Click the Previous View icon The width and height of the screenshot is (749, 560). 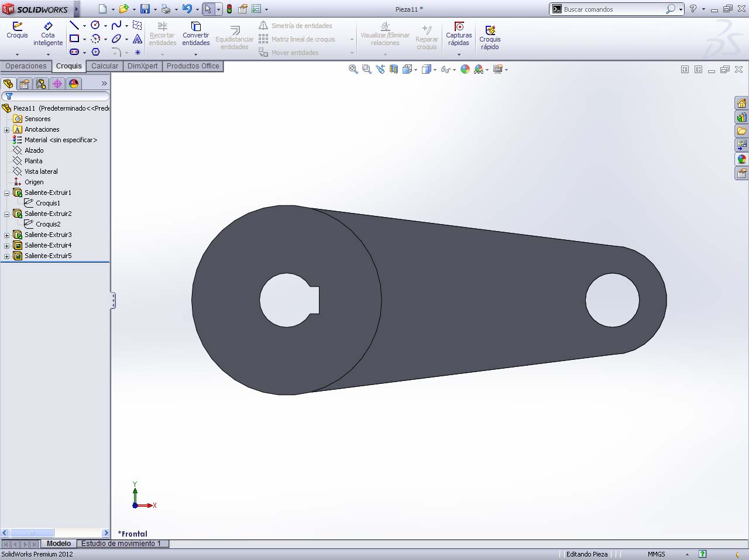[x=380, y=69]
